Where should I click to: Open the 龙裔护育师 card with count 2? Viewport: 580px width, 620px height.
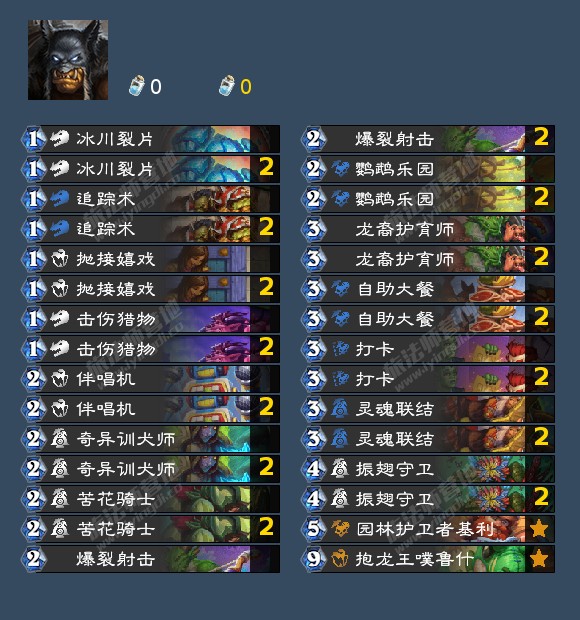coord(428,259)
